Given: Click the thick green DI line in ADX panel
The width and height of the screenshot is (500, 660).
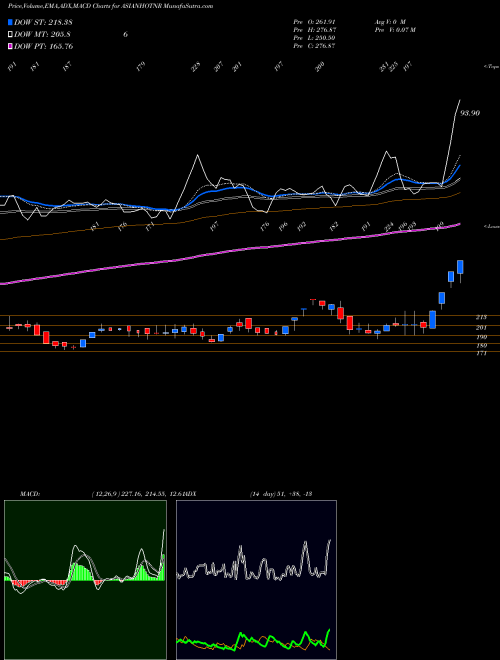Looking at the screenshot, I should pos(254,640).
